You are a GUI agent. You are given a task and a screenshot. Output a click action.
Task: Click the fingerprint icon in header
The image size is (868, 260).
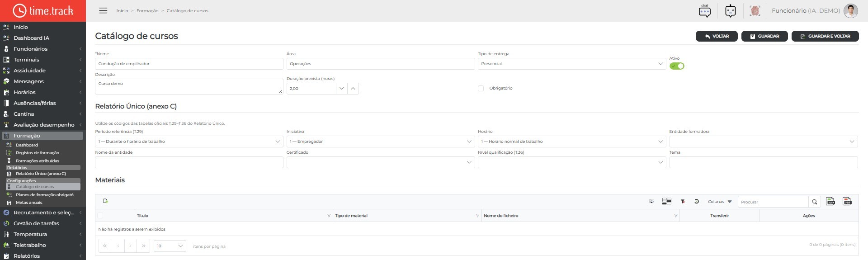pos(755,10)
